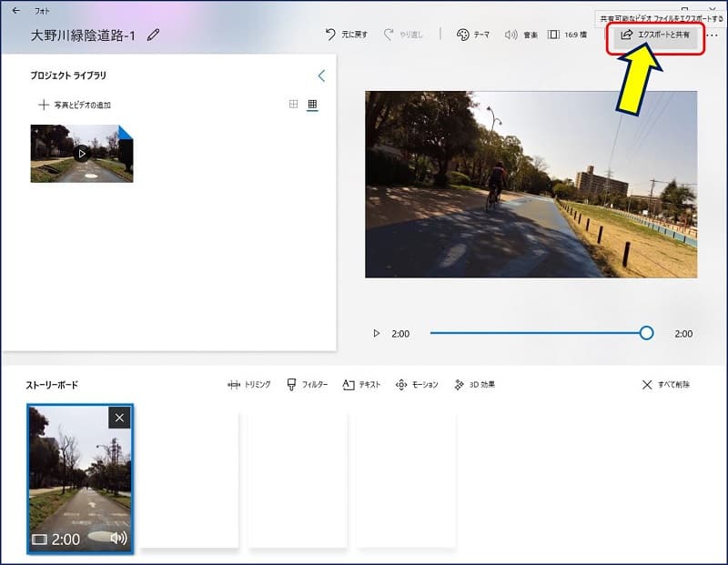Open the music (音楽) settings
The height and width of the screenshot is (565, 728).
coord(521,35)
